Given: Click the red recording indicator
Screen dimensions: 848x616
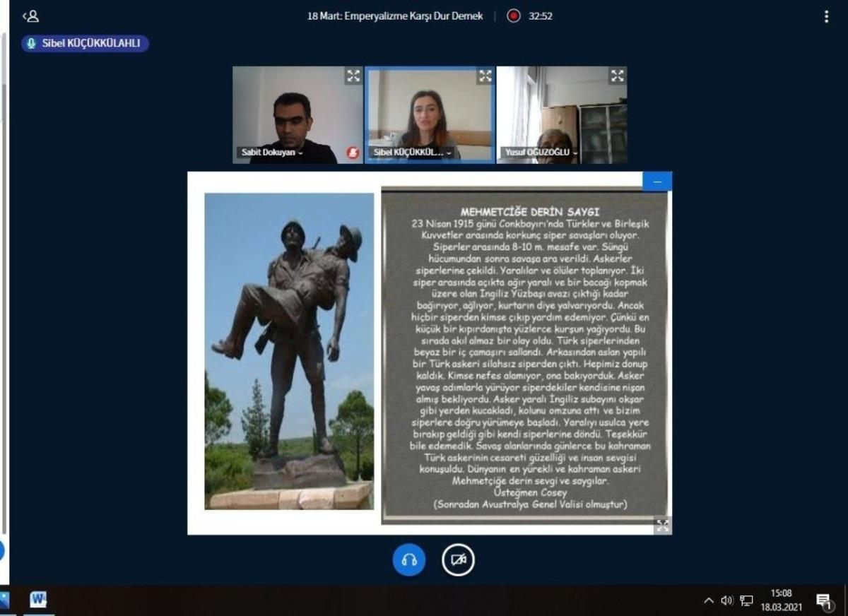Looking at the screenshot, I should [x=514, y=16].
